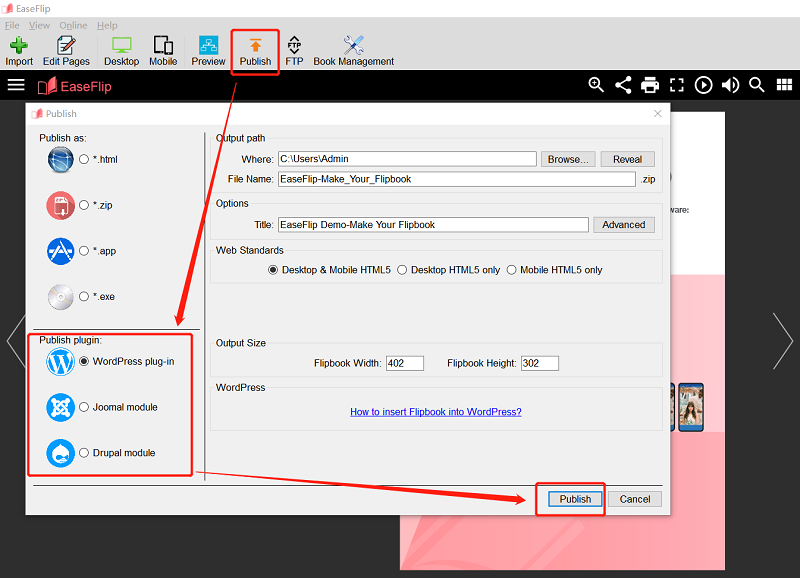Choose Mobile HTML5 only option
This screenshot has width=800, height=578.
pyautogui.click(x=512, y=270)
